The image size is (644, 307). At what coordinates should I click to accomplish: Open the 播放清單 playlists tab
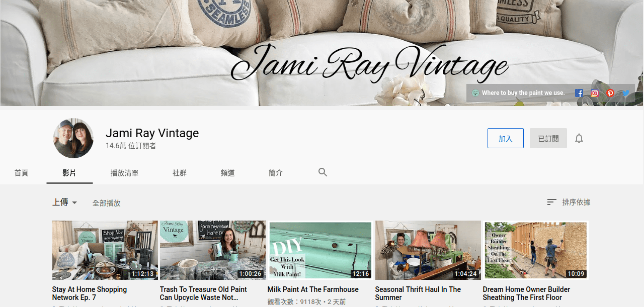pos(124,173)
